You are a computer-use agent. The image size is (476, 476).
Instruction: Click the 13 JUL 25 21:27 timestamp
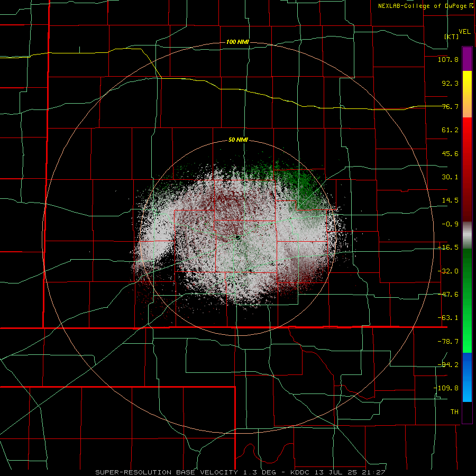click(349, 472)
